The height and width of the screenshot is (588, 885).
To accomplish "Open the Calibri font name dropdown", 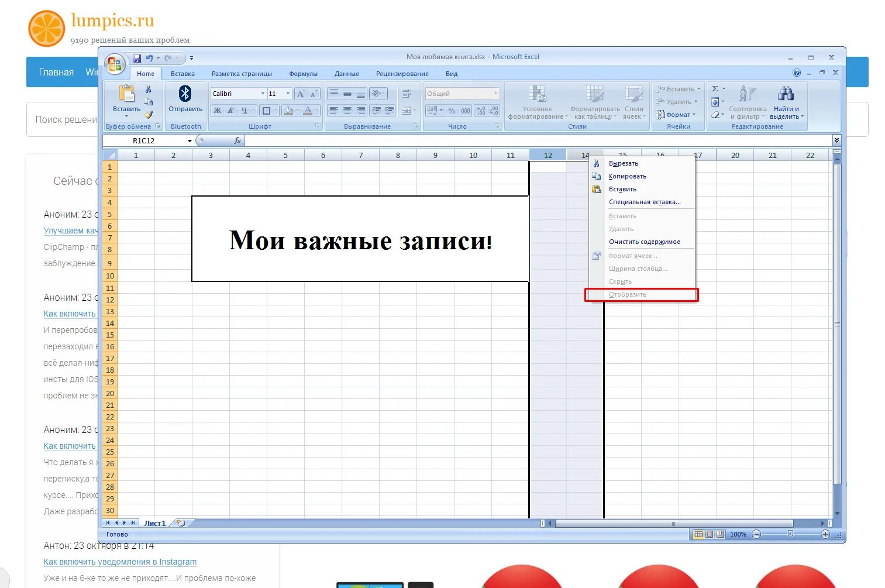I will 263,94.
